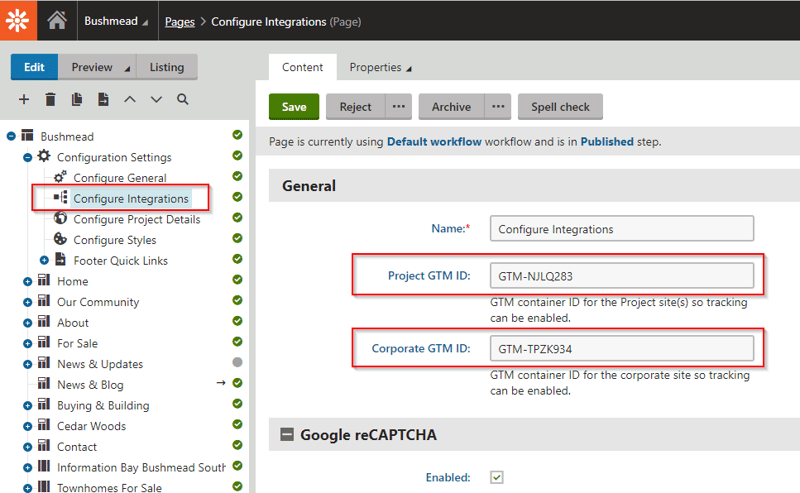The image size is (800, 493).
Task: Click the Move up arrow icon
Action: point(130,99)
